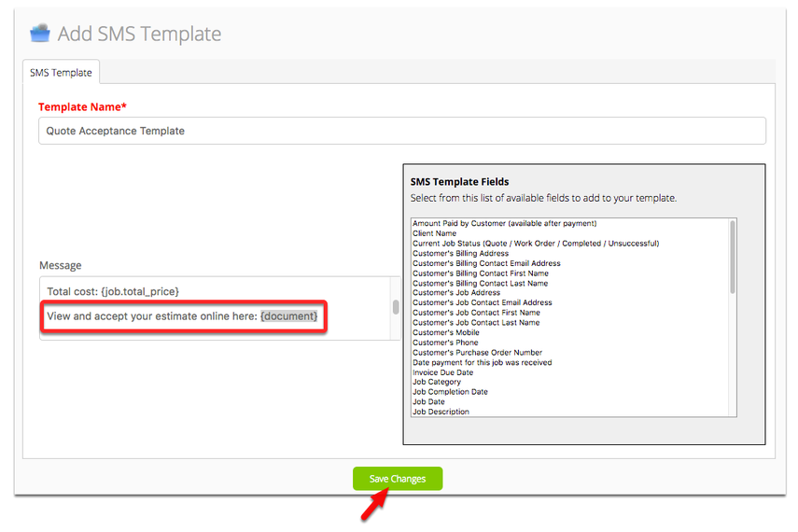Click the message line starting 'Total cost:'
The width and height of the screenshot is (798, 532).
pyautogui.click(x=113, y=291)
